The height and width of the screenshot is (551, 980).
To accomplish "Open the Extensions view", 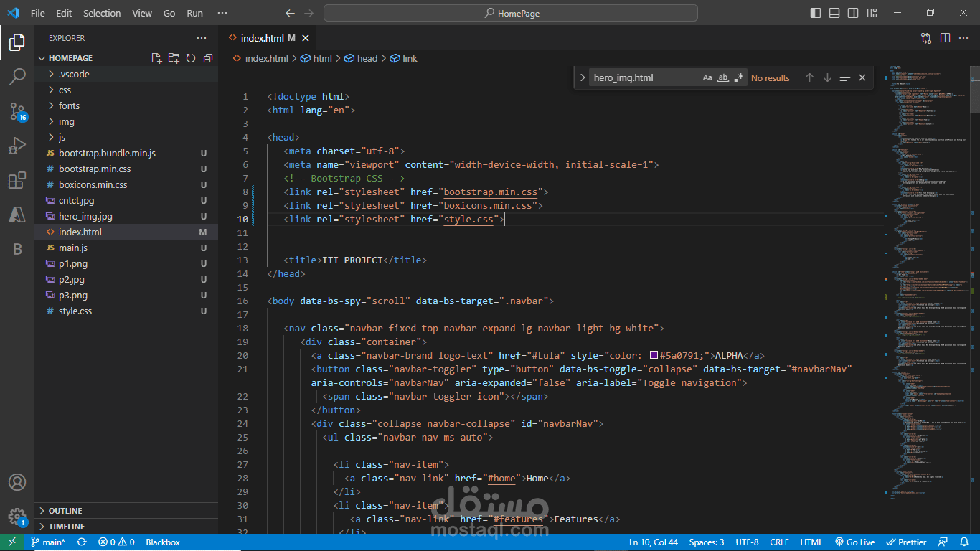I will 17,181.
